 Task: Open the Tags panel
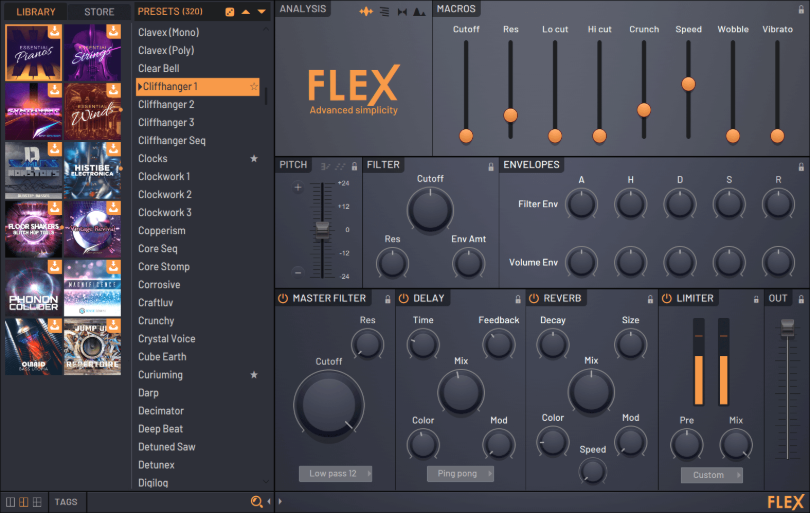(66, 502)
